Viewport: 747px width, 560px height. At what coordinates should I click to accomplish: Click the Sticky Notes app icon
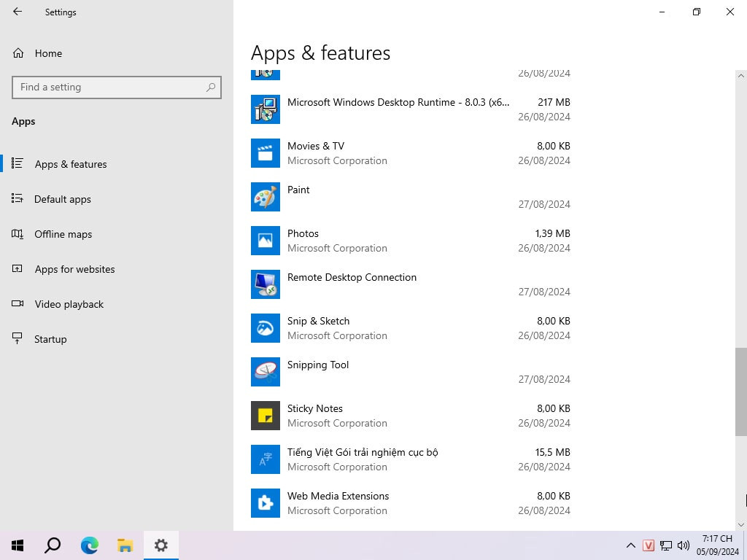(x=265, y=416)
